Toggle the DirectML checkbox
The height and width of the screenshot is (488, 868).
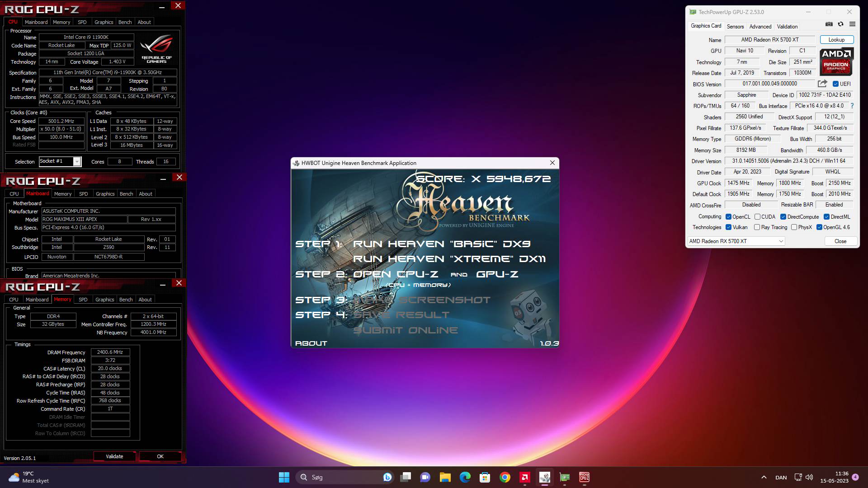(x=826, y=217)
